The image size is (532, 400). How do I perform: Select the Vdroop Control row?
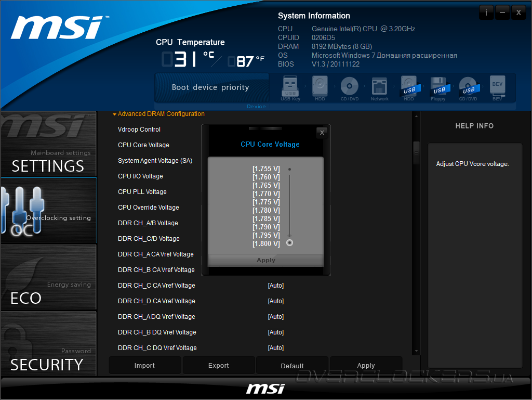point(139,130)
